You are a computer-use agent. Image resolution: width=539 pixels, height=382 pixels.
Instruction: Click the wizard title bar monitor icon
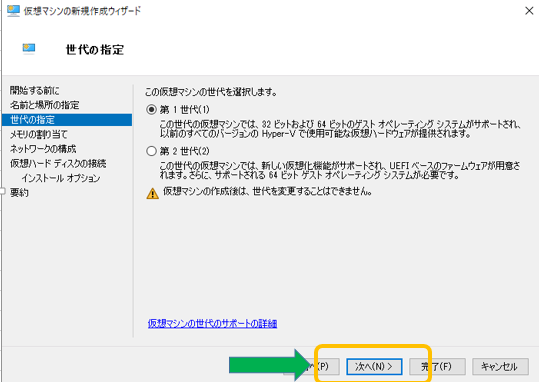pyautogui.click(x=13, y=11)
